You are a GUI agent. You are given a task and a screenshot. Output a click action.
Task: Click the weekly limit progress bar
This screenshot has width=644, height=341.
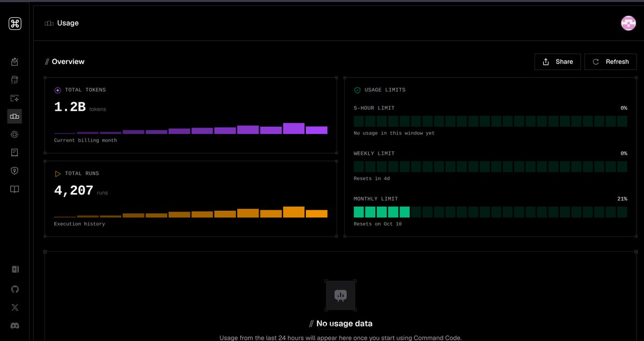[491, 167]
